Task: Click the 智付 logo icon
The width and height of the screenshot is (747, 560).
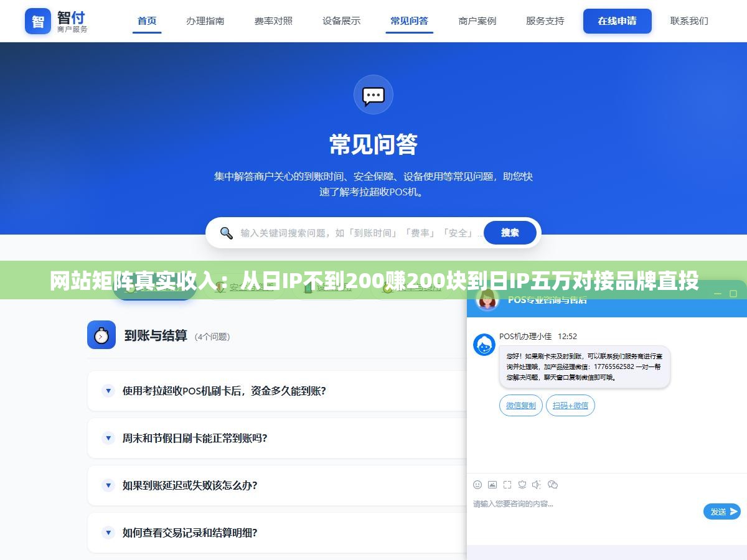Action: click(38, 21)
